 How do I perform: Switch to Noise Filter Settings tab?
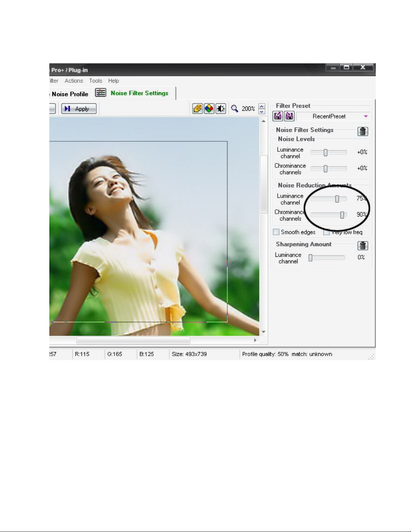coord(139,93)
